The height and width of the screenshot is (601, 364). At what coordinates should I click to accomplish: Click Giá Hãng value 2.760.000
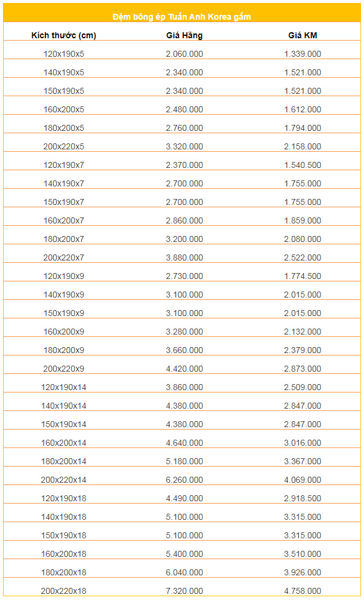point(184,128)
